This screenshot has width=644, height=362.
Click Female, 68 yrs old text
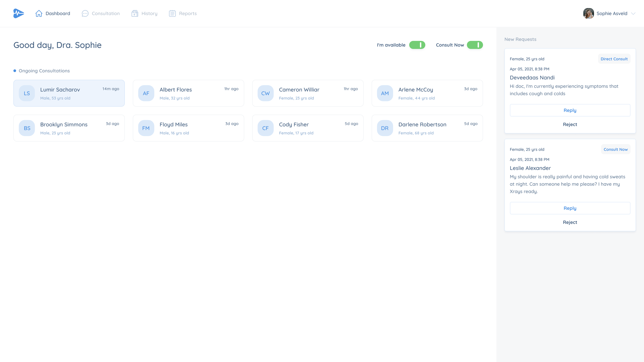(416, 133)
